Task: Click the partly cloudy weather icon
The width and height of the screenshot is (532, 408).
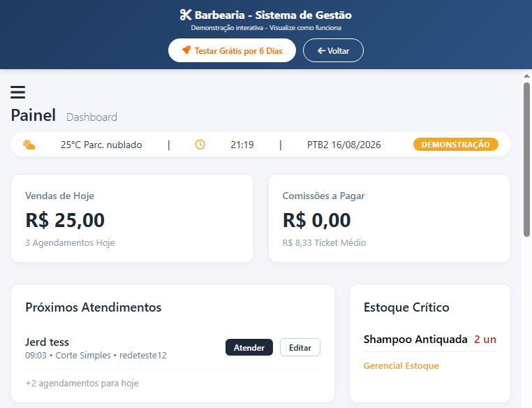Action: (x=29, y=145)
